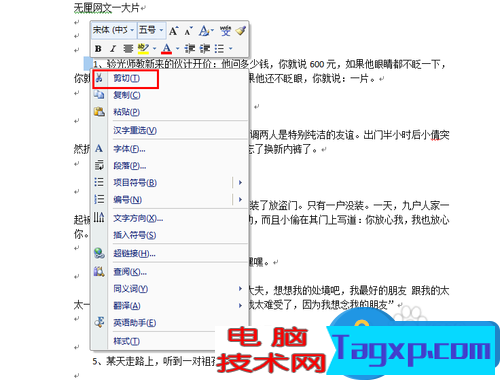The height and width of the screenshot is (380, 500).
Task: Toggle Italic in the mini toolbar
Action: tap(113, 49)
